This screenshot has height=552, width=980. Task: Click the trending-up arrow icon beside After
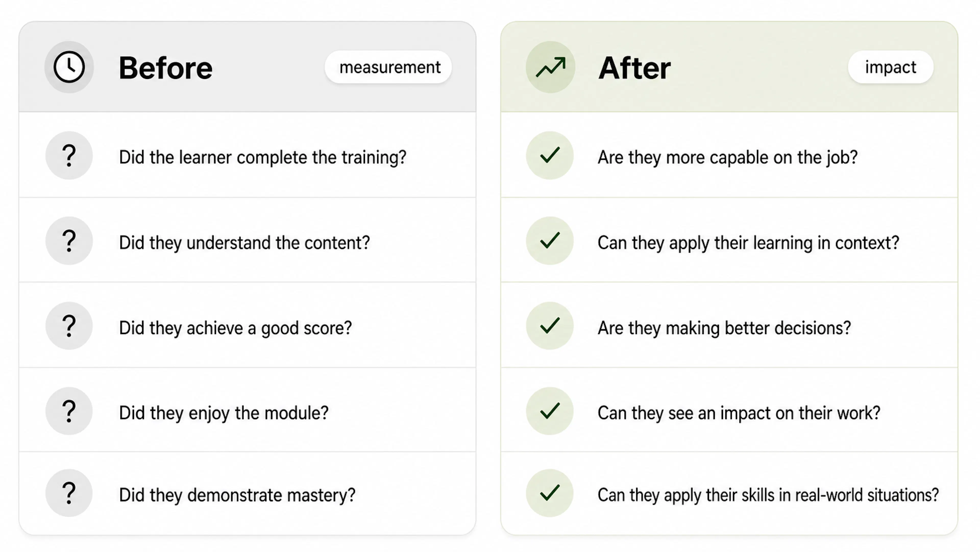pyautogui.click(x=550, y=67)
